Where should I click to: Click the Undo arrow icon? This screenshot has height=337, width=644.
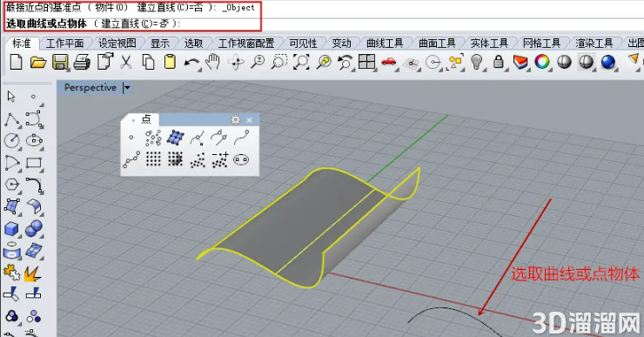pos(191,63)
